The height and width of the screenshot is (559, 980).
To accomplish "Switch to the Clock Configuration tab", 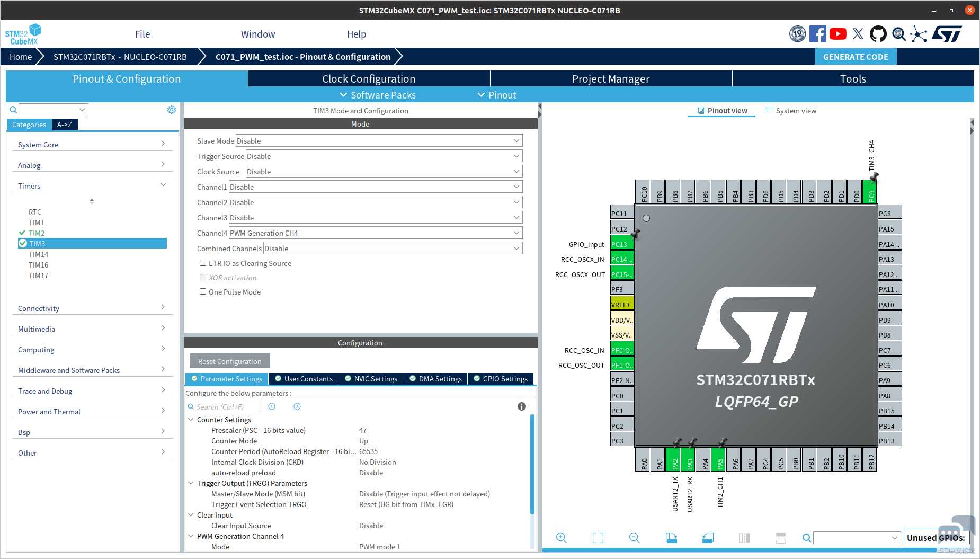I will (x=369, y=78).
